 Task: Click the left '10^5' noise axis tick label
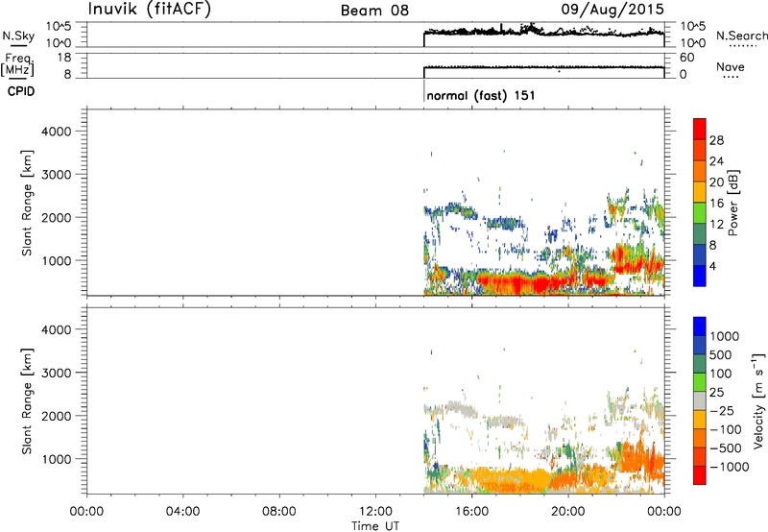(x=59, y=27)
